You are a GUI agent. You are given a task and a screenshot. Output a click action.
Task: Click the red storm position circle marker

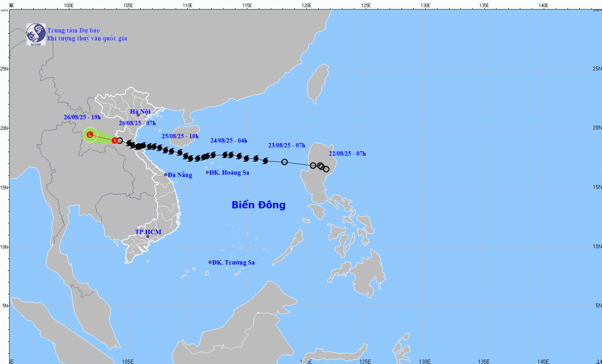click(x=115, y=140)
